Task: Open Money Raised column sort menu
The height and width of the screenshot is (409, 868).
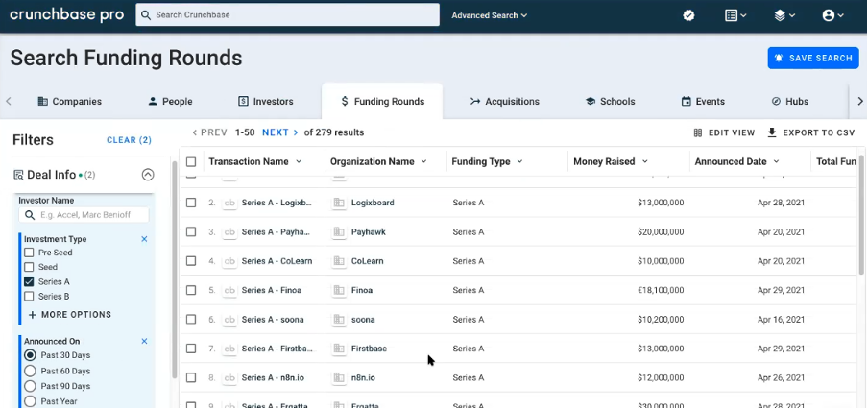Action: tap(645, 161)
